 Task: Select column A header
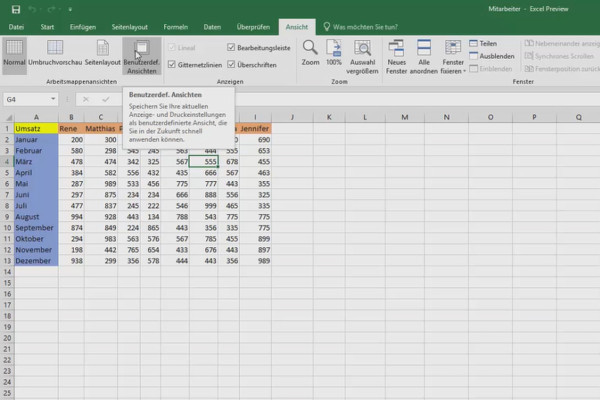(x=36, y=117)
